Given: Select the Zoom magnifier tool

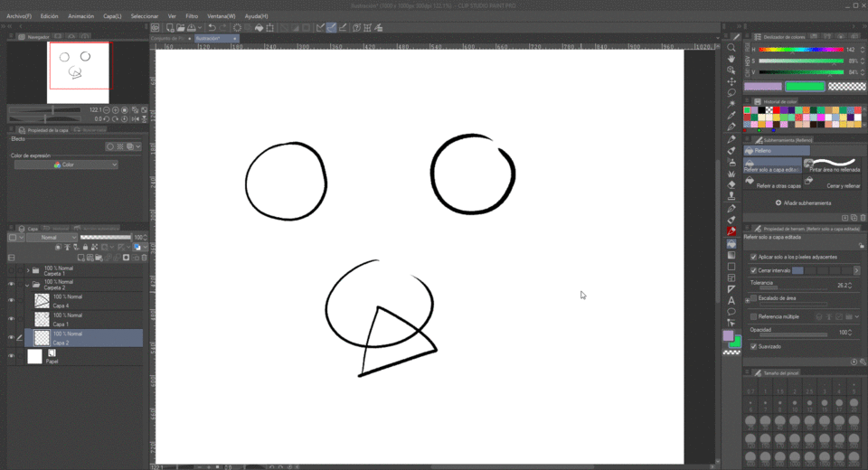Looking at the screenshot, I should click(731, 47).
